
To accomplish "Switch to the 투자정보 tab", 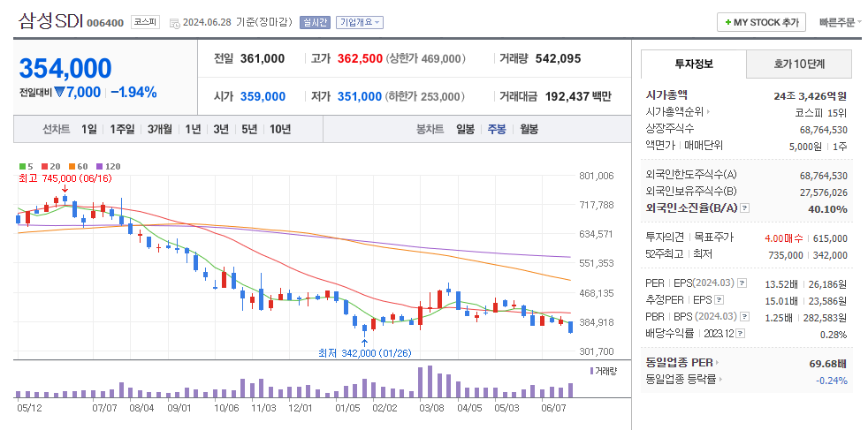I will (x=694, y=64).
